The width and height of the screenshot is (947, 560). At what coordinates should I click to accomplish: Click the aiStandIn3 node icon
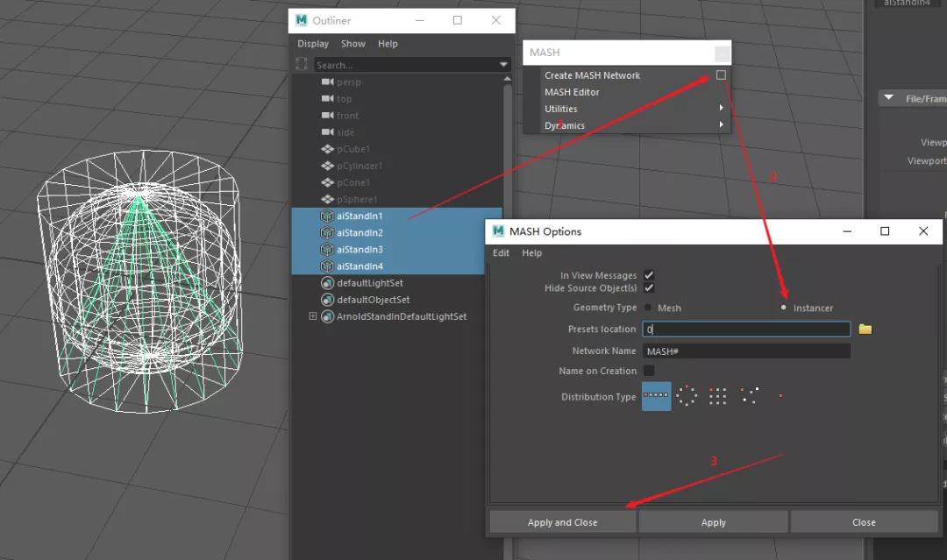pyautogui.click(x=327, y=249)
